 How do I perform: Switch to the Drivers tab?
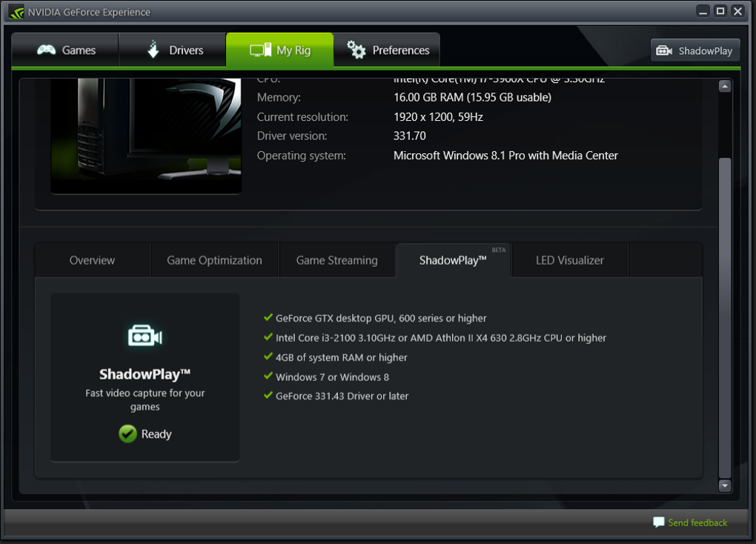(172, 50)
